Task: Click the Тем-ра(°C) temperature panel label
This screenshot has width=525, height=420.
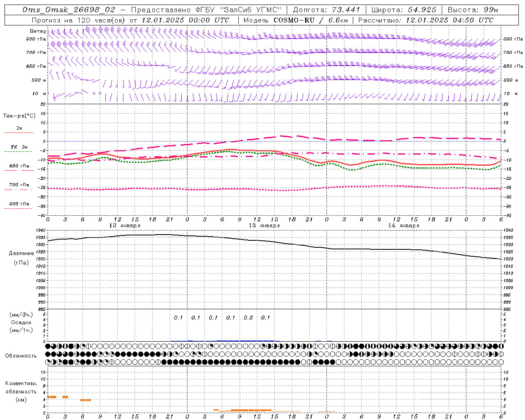Action: tap(19, 116)
